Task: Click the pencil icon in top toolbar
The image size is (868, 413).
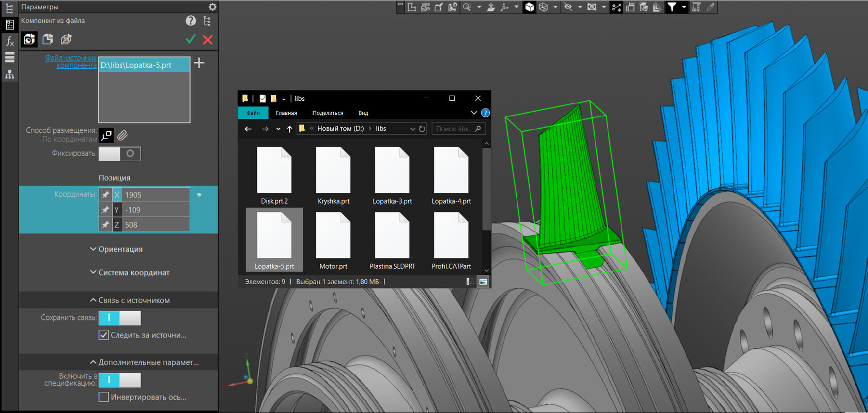Action: point(711,7)
